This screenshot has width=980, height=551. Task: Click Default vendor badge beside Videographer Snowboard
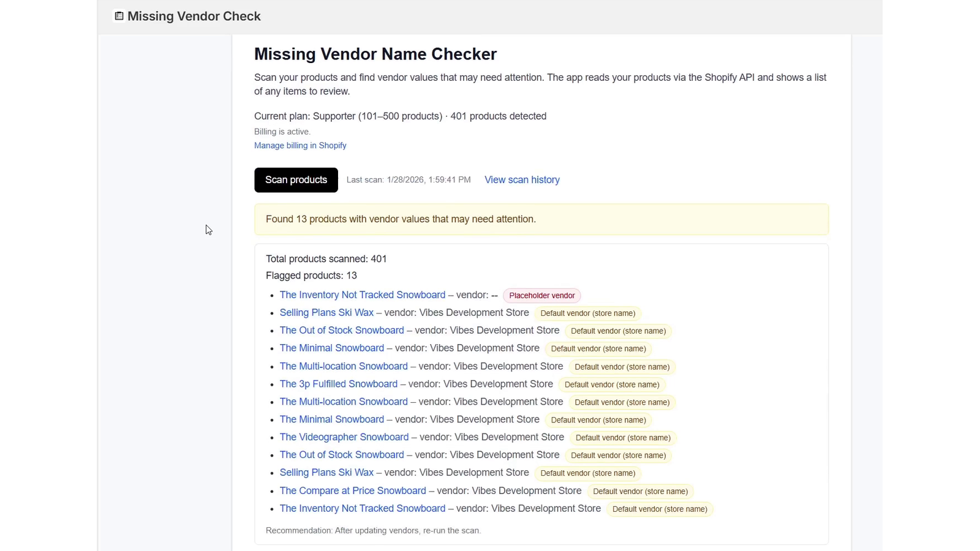click(622, 438)
